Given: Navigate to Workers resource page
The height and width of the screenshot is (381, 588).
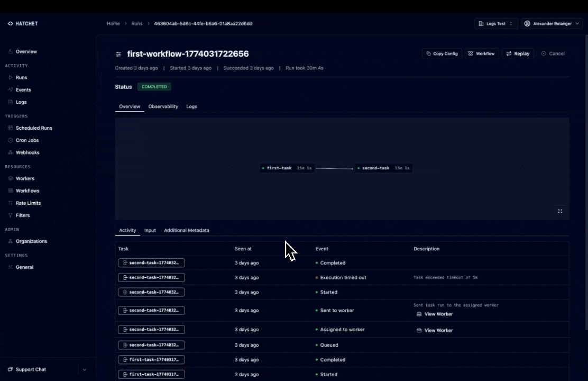Looking at the screenshot, I should click(x=25, y=178).
